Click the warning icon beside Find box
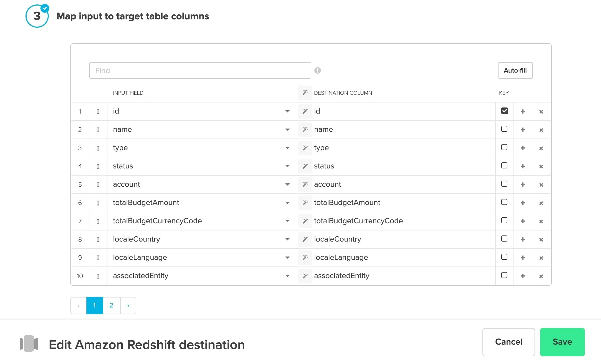601x364 pixels. tap(318, 70)
